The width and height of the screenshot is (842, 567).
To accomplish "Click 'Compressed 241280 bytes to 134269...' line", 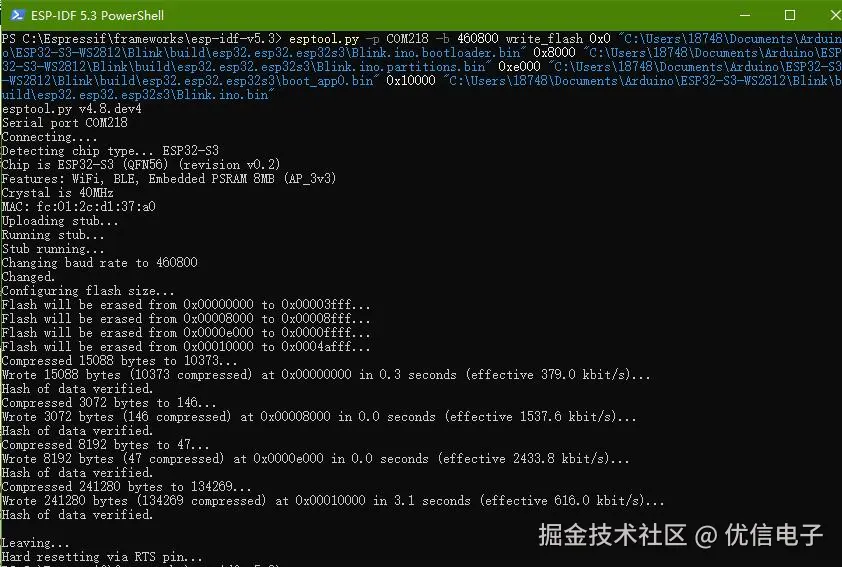I will coord(126,487).
